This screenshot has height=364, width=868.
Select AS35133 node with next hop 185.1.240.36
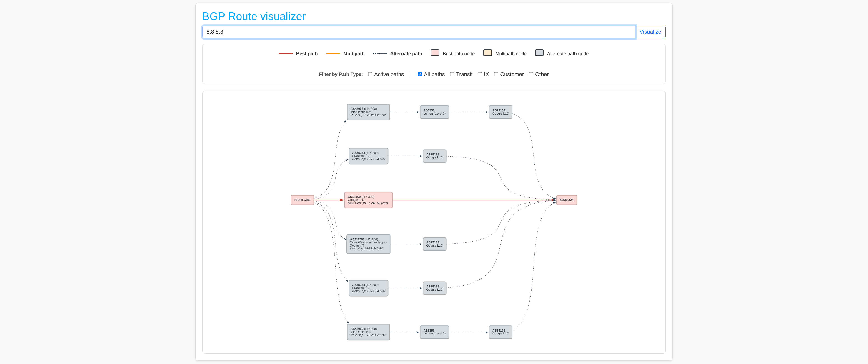(368, 288)
